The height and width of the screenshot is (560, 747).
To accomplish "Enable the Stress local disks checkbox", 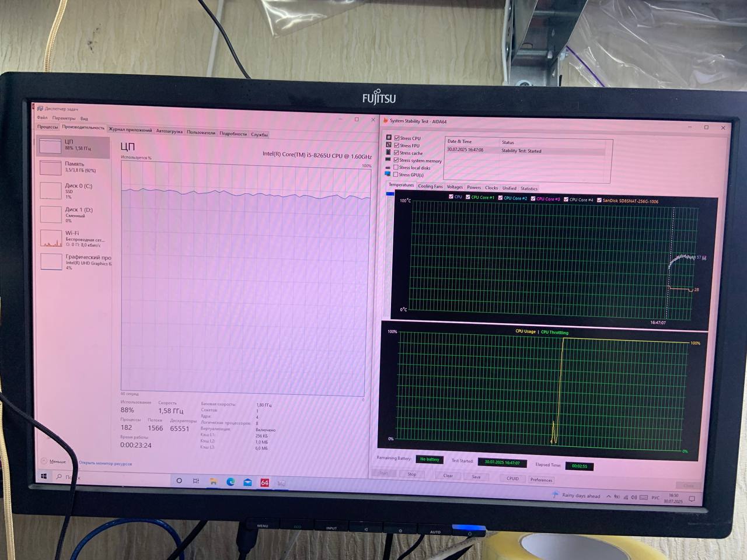I will (396, 167).
